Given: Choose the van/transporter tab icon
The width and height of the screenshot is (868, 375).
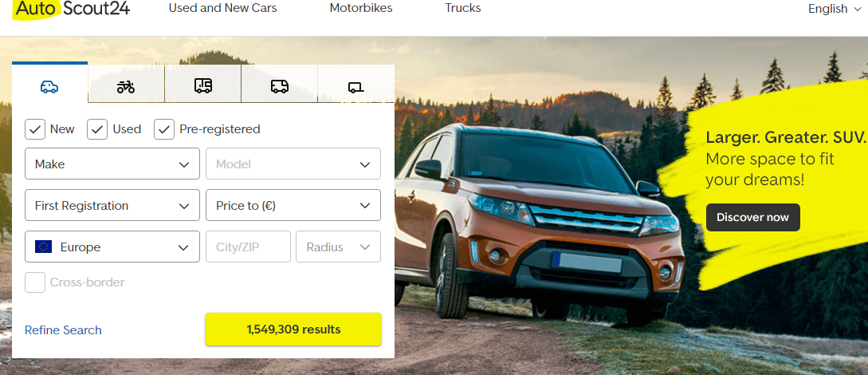Looking at the screenshot, I should point(280,86).
